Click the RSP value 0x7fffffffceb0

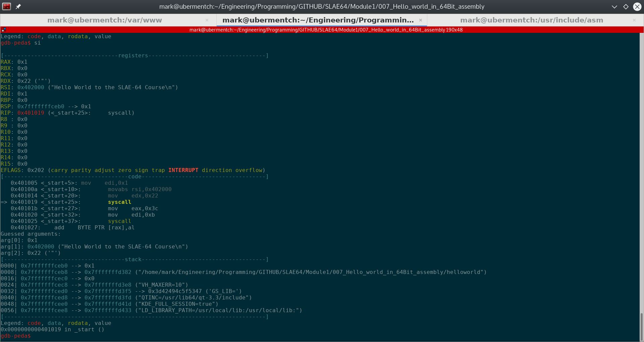(41, 107)
